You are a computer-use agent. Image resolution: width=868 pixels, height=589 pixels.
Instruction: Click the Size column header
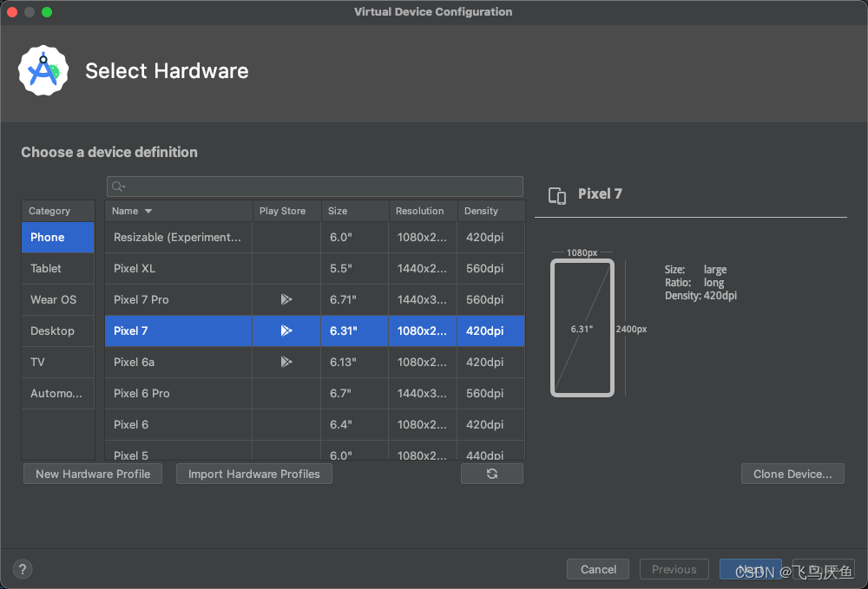[x=355, y=211]
